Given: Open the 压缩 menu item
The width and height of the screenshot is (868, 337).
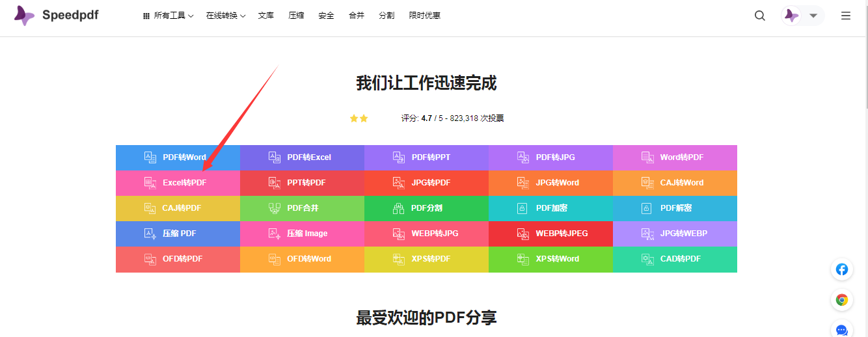Looking at the screenshot, I should click(296, 16).
